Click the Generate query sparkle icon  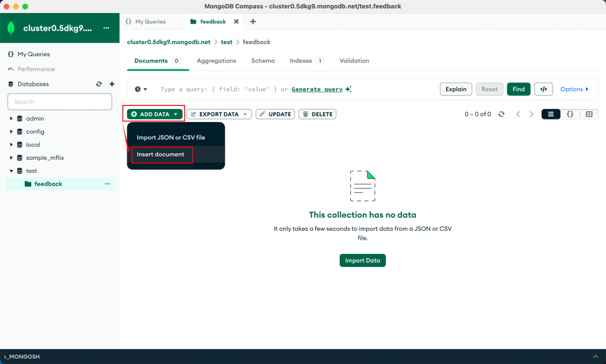tap(348, 89)
